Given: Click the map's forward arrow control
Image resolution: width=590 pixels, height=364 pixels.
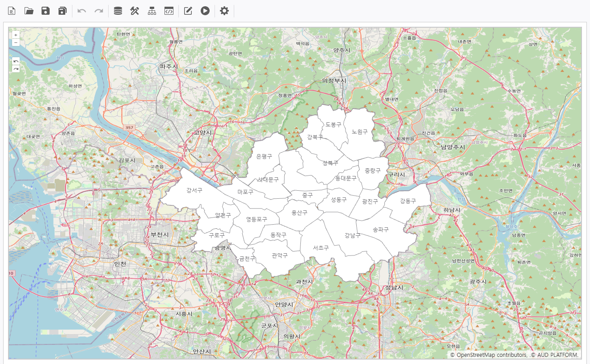Looking at the screenshot, I should pos(16,69).
